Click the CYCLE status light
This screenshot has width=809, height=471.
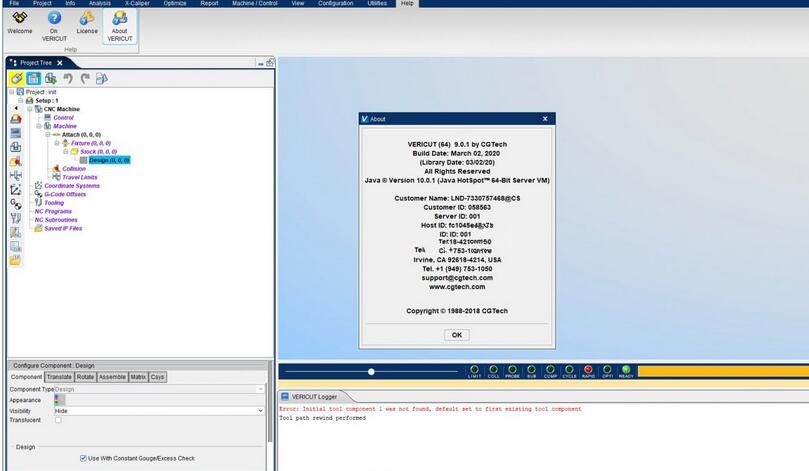569,369
